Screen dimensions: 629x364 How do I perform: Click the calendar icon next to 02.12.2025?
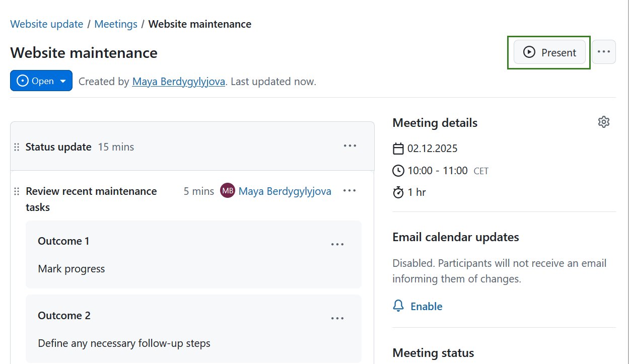click(x=398, y=148)
